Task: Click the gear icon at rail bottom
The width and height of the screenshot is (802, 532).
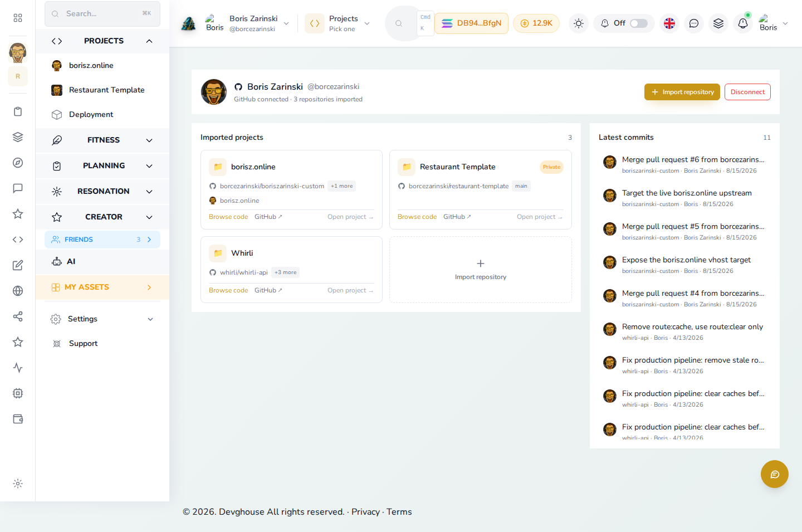Action: pyautogui.click(x=18, y=484)
